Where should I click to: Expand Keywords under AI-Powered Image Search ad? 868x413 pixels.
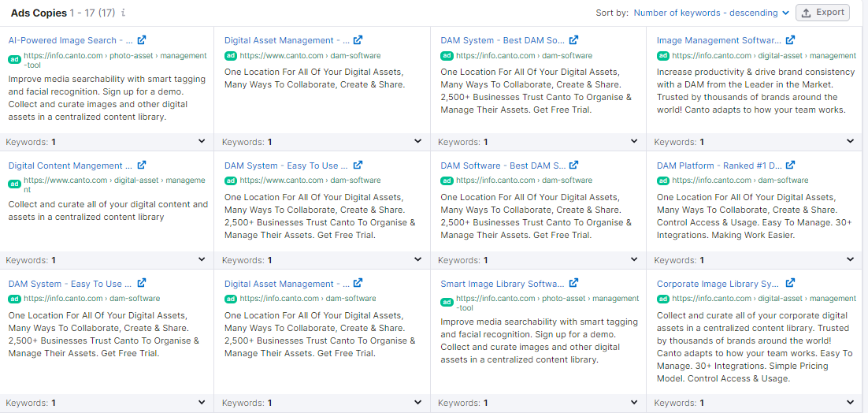[x=202, y=142]
